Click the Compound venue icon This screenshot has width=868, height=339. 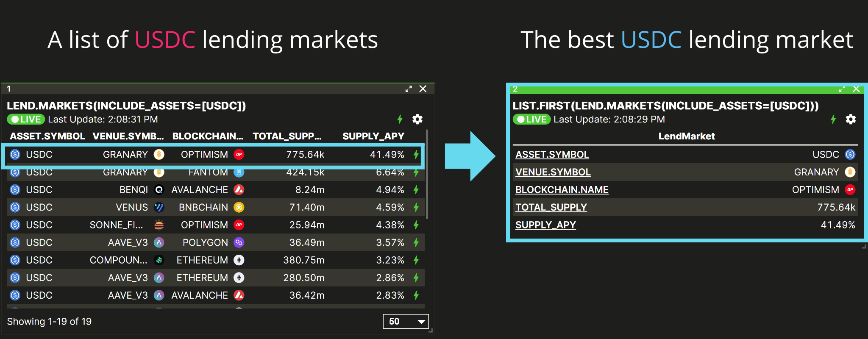pos(159,260)
